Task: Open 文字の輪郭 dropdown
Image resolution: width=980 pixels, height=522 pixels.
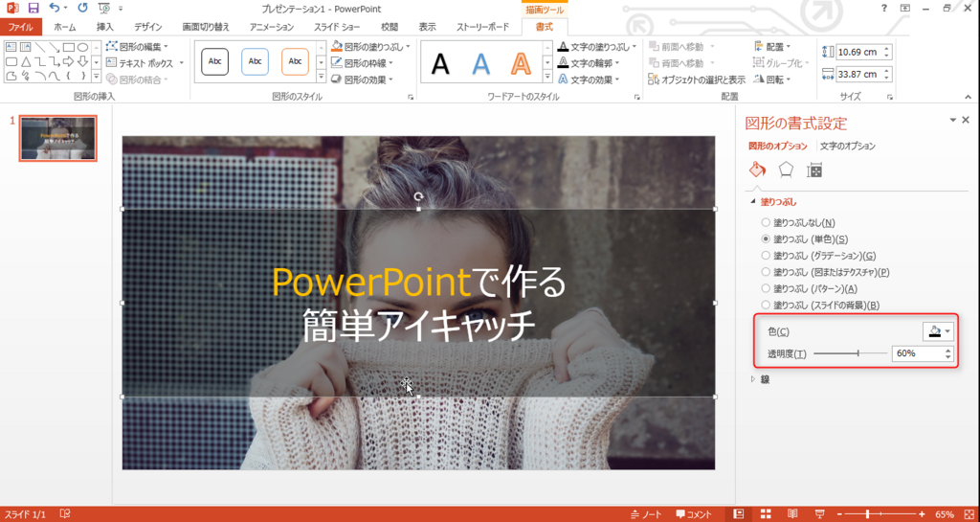Action: (617, 63)
